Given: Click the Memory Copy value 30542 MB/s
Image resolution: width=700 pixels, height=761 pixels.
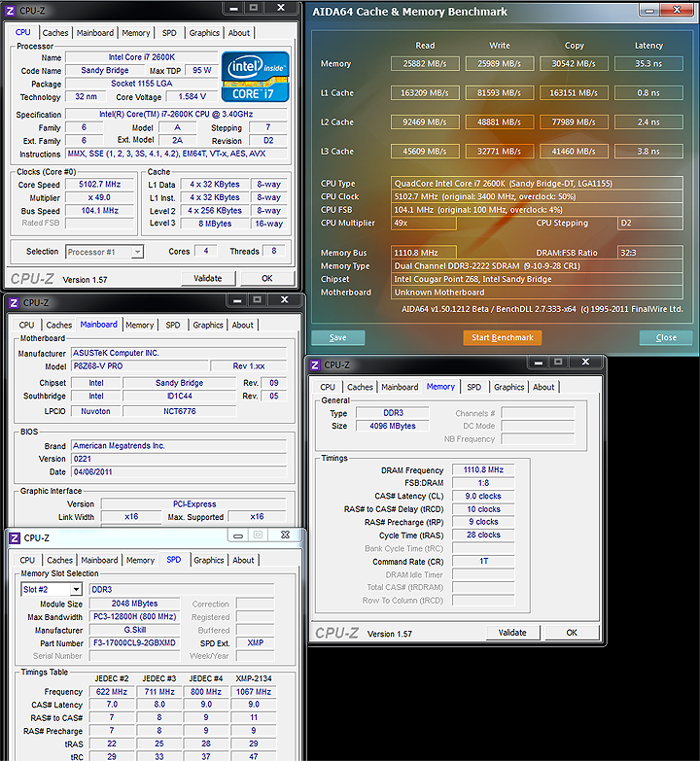Looking at the screenshot, I should (x=574, y=64).
